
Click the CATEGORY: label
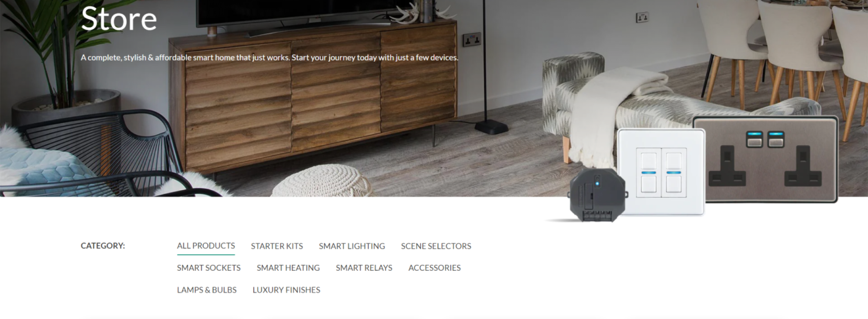(x=103, y=246)
